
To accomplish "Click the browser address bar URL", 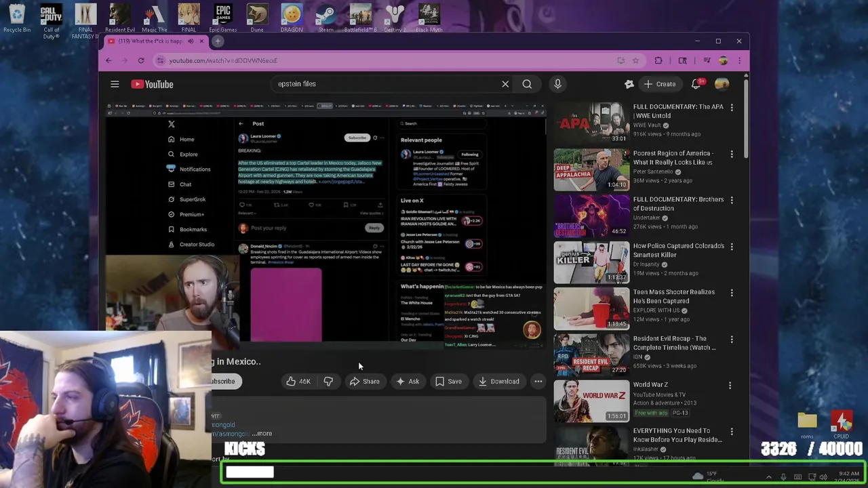I will coord(223,60).
